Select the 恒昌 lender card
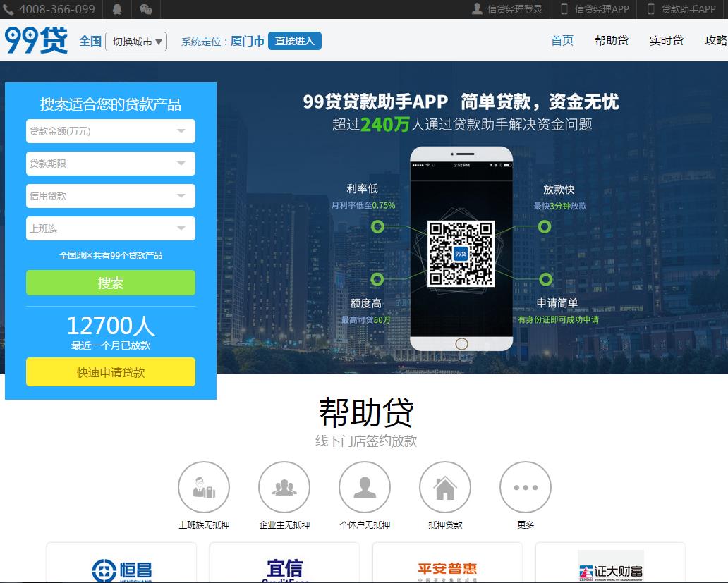728x583 pixels. pos(121,563)
